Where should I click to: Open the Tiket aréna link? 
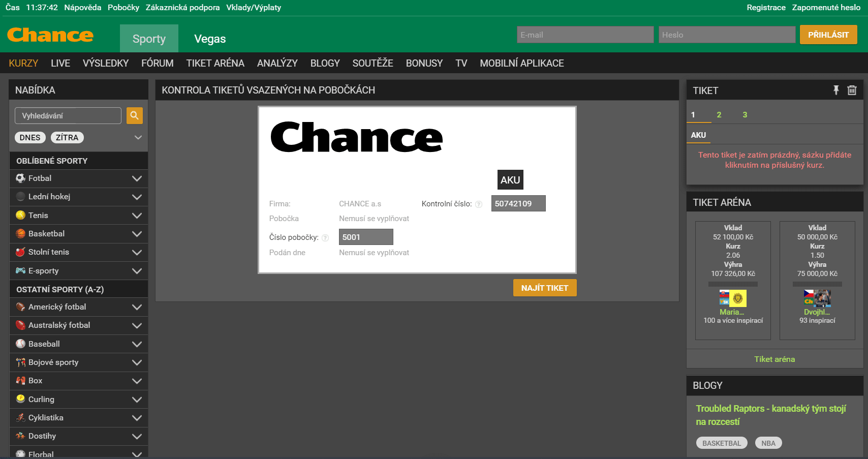774,359
